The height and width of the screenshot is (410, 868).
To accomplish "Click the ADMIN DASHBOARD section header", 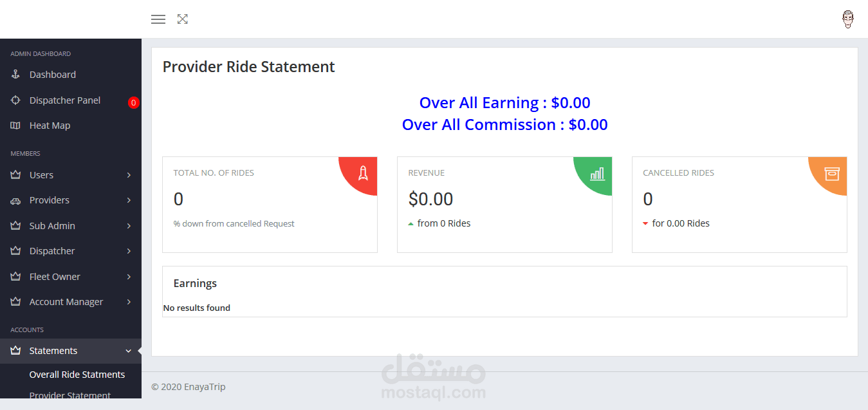I will coord(41,53).
